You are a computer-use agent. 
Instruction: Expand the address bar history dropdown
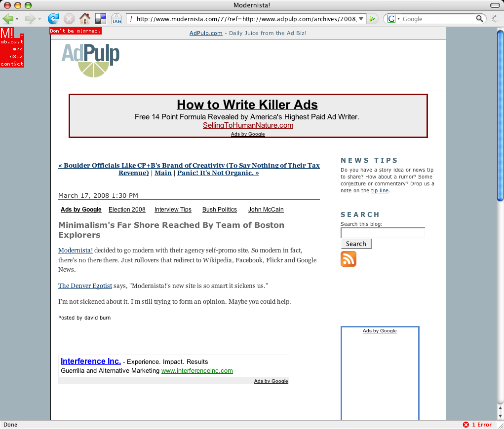[361, 19]
